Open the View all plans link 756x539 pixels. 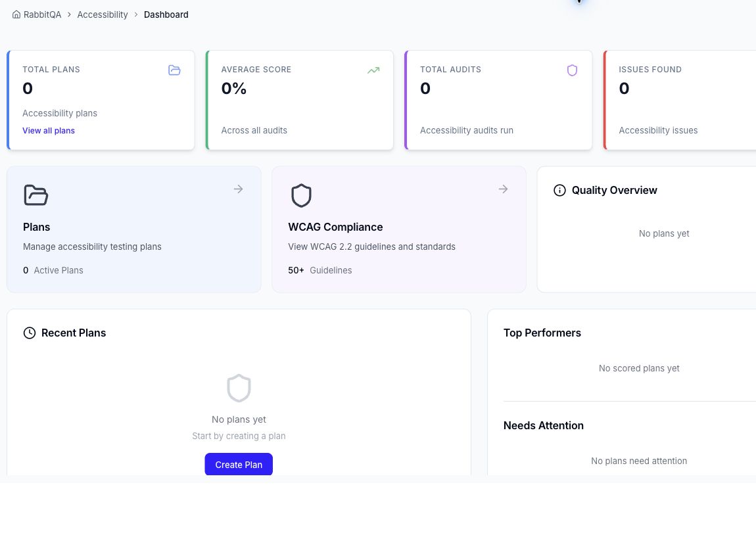[49, 131]
